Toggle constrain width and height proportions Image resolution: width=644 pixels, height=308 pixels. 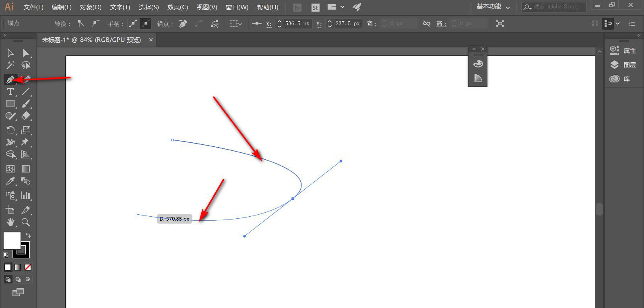(x=427, y=24)
